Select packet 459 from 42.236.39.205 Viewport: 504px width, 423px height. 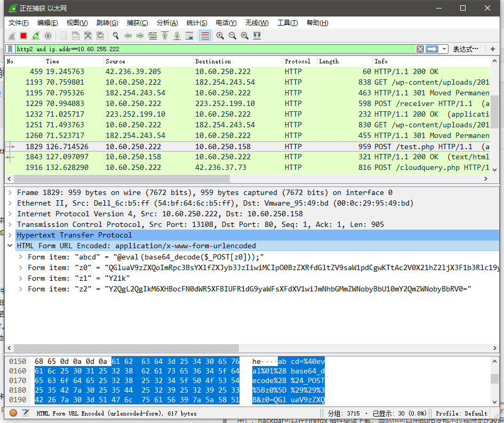(x=247, y=71)
